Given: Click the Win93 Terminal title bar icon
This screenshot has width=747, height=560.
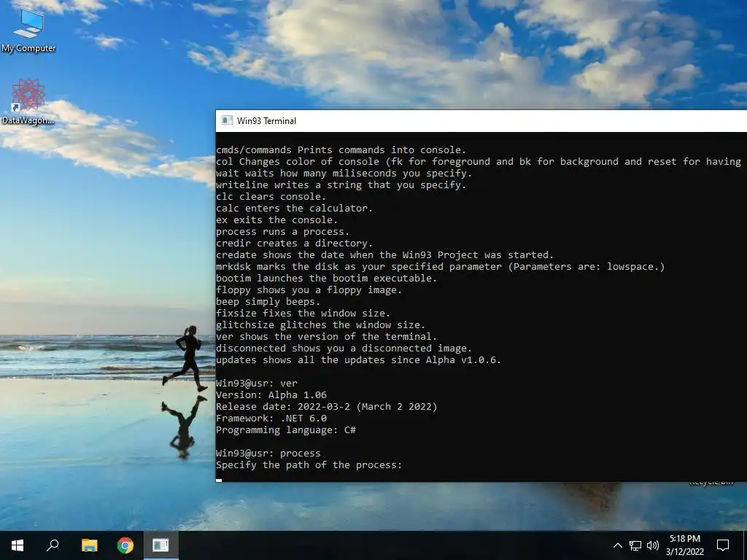Looking at the screenshot, I should [228, 120].
